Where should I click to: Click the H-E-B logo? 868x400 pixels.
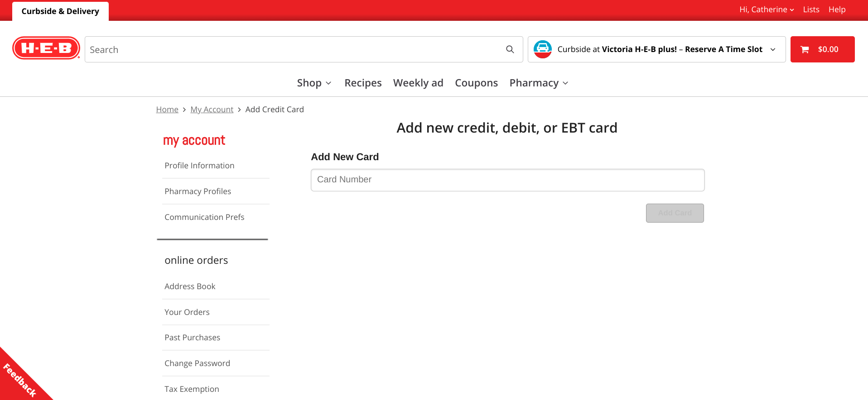click(46, 48)
